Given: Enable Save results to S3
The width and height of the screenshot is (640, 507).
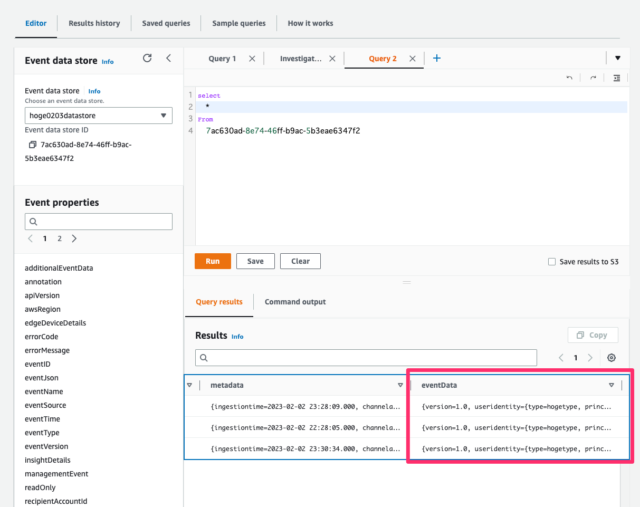Looking at the screenshot, I should pyautogui.click(x=552, y=262).
